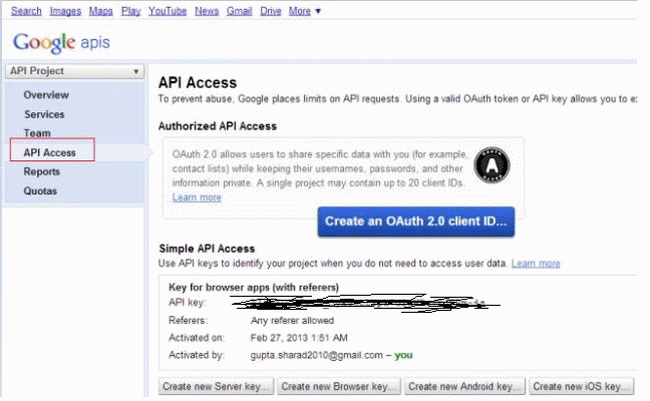650x401 pixels.
Task: Open Maps from the top bar
Action: click(101, 11)
